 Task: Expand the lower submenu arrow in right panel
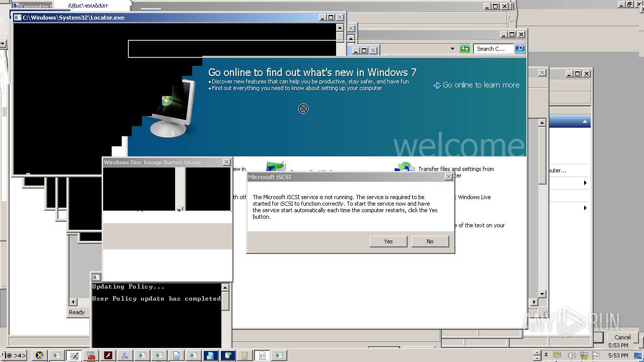[x=585, y=208]
